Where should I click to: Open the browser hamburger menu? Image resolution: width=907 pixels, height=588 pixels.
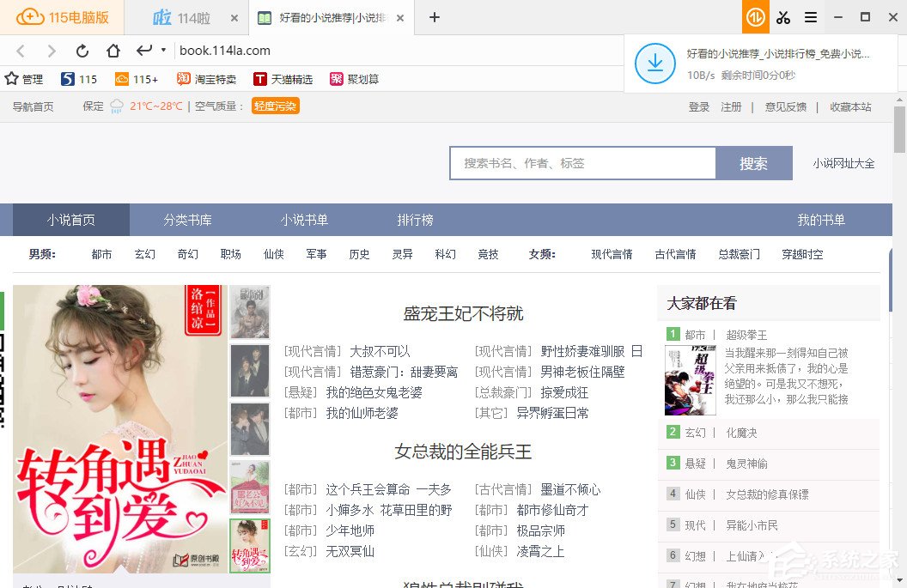click(x=811, y=17)
